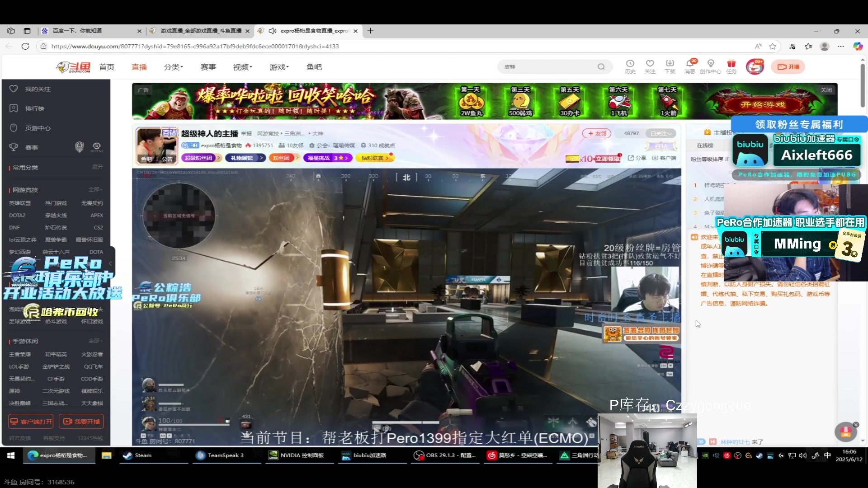Image resolution: width=868 pixels, height=488 pixels.
Task: Close the ad banner with 关闭
Action: click(x=826, y=90)
